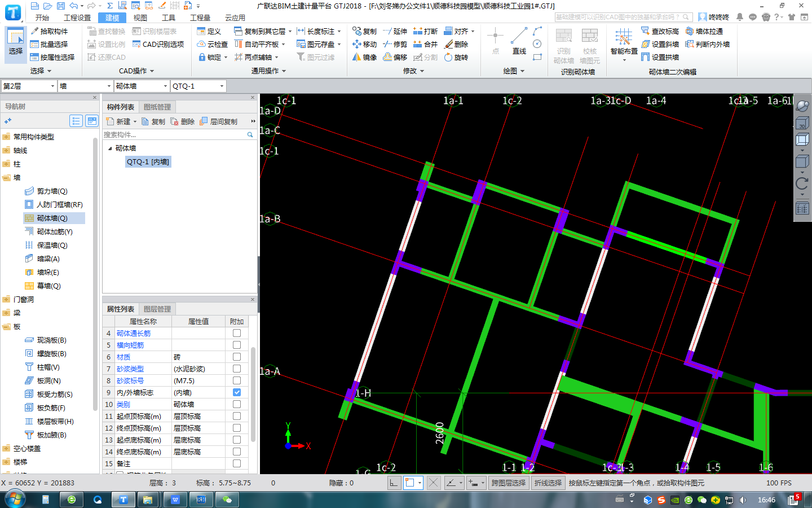Image resolution: width=812 pixels, height=508 pixels.
Task: Click the 设置斜墙 slanted wall tool
Action: (660, 44)
